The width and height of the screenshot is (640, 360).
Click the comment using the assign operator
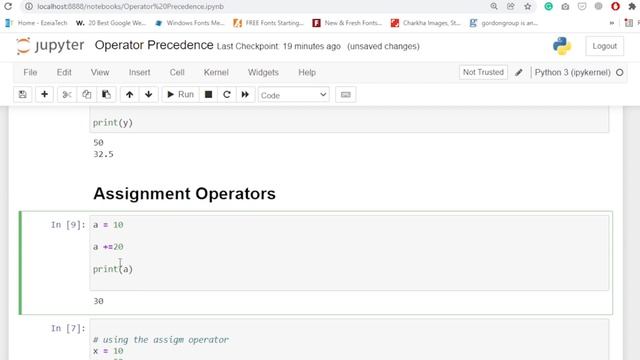click(x=161, y=340)
